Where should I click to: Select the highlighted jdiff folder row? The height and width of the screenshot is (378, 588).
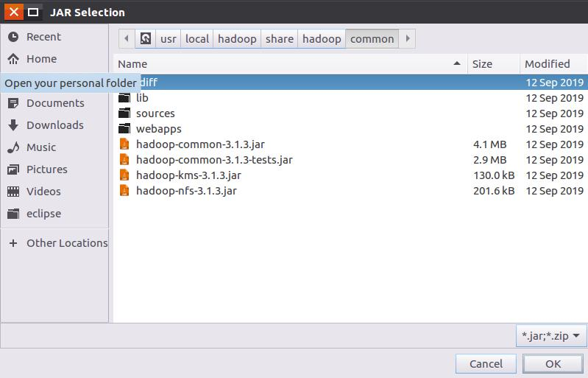(x=350, y=83)
